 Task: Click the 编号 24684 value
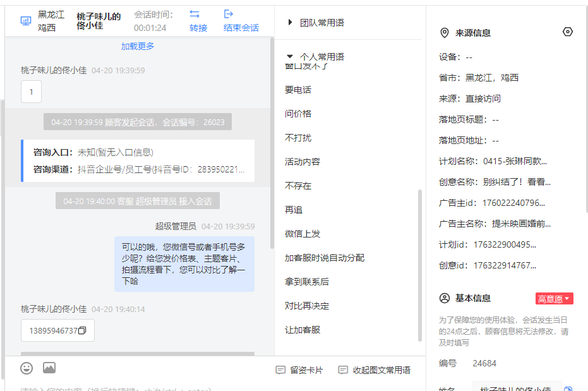coord(484,363)
